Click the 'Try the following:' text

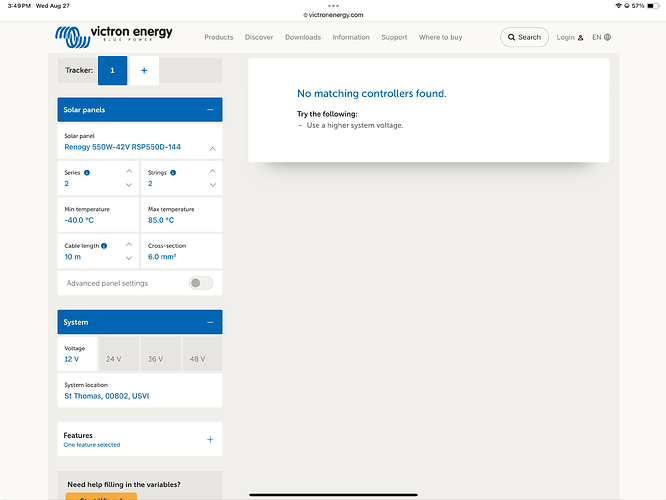tap(327, 114)
